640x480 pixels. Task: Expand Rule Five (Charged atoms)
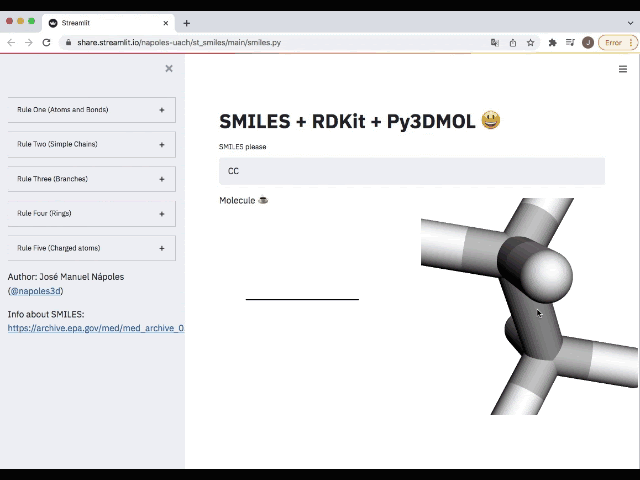92,248
